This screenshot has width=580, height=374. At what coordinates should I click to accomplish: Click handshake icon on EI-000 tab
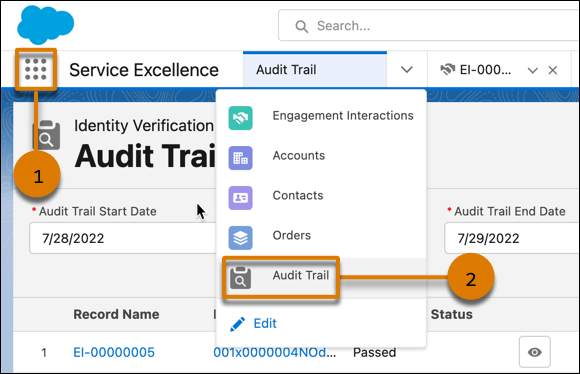coord(448,69)
